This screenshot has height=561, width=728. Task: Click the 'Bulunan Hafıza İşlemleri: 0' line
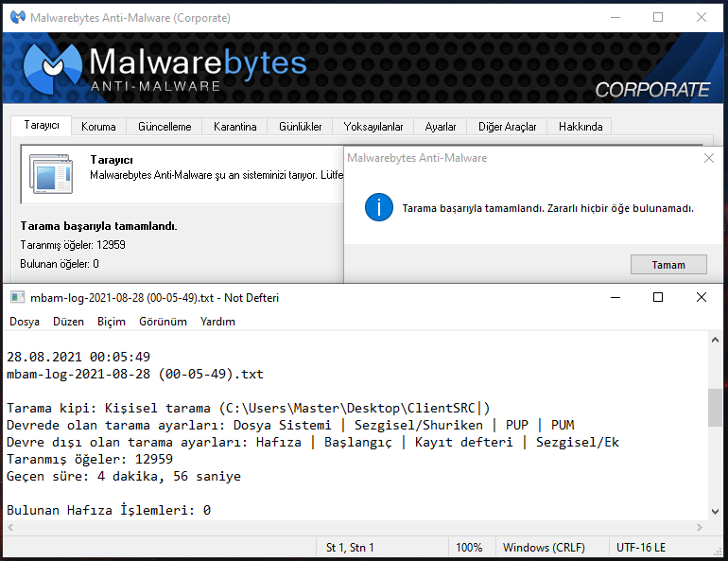click(109, 510)
